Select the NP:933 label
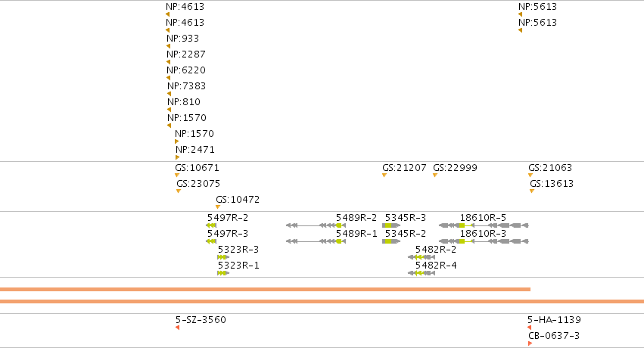 (183, 38)
